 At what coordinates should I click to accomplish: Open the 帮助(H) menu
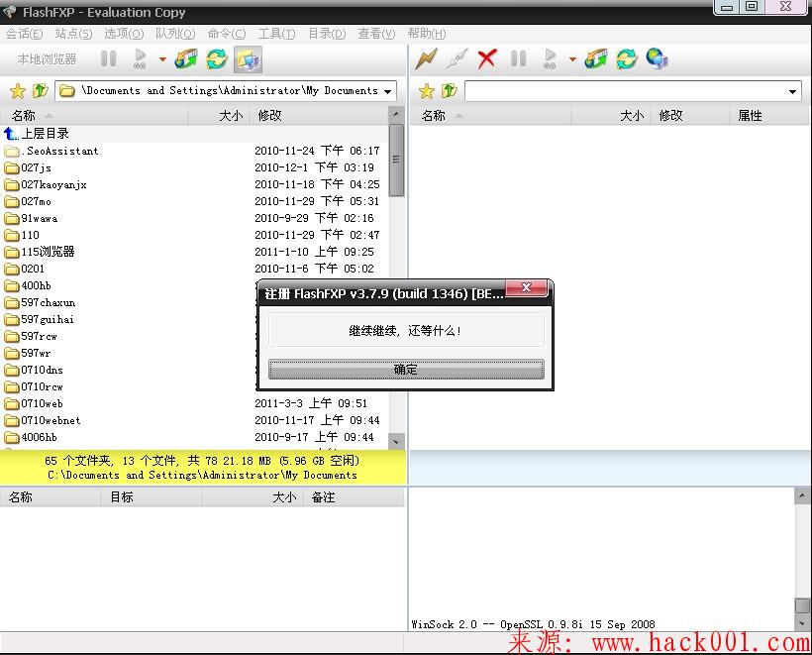coord(427,34)
